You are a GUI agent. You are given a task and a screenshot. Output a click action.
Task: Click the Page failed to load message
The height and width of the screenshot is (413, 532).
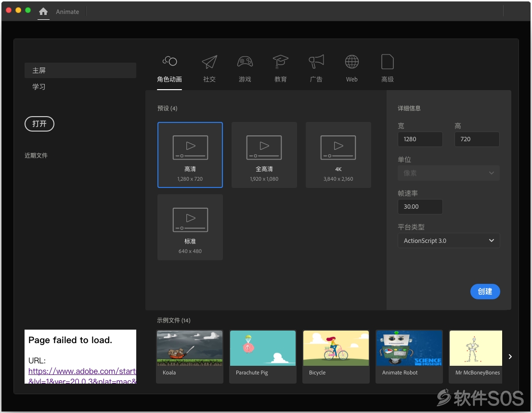tap(70, 340)
